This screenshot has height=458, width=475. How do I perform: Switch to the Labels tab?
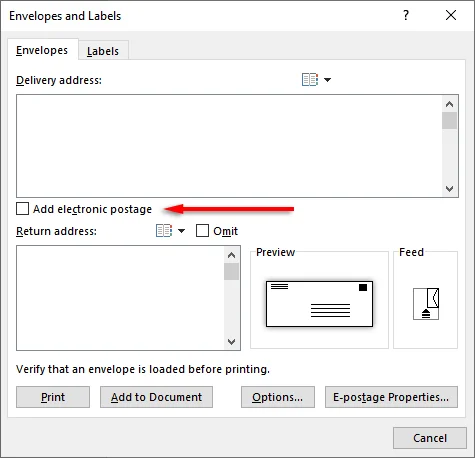pyautogui.click(x=103, y=51)
